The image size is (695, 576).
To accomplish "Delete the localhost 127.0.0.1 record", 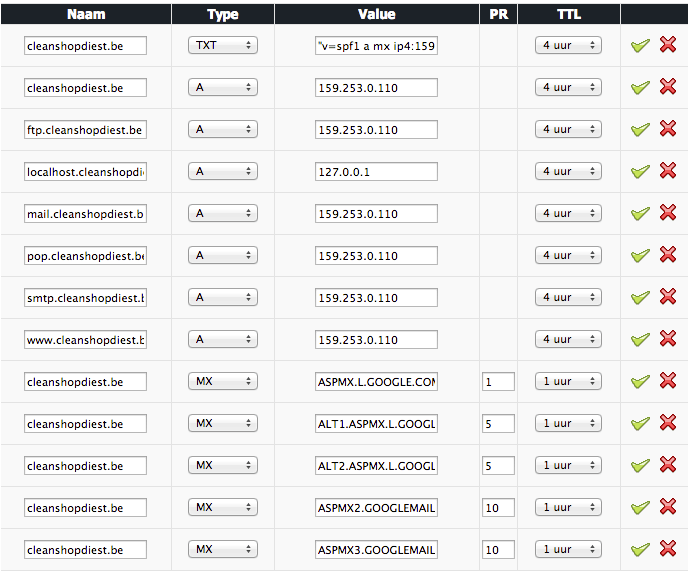I will tap(668, 171).
